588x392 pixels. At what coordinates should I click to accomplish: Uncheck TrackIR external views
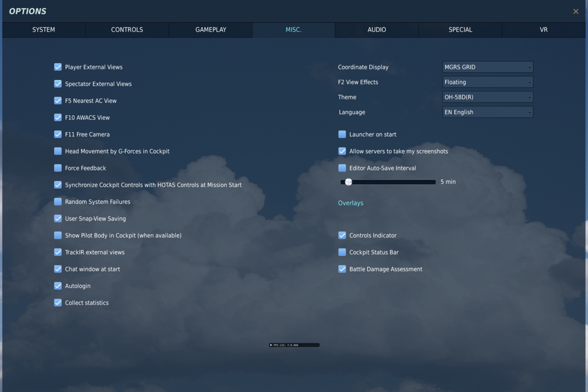pos(58,252)
